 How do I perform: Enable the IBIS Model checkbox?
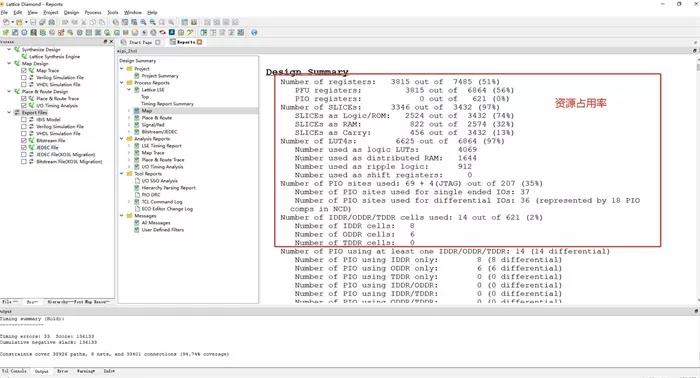[24, 120]
